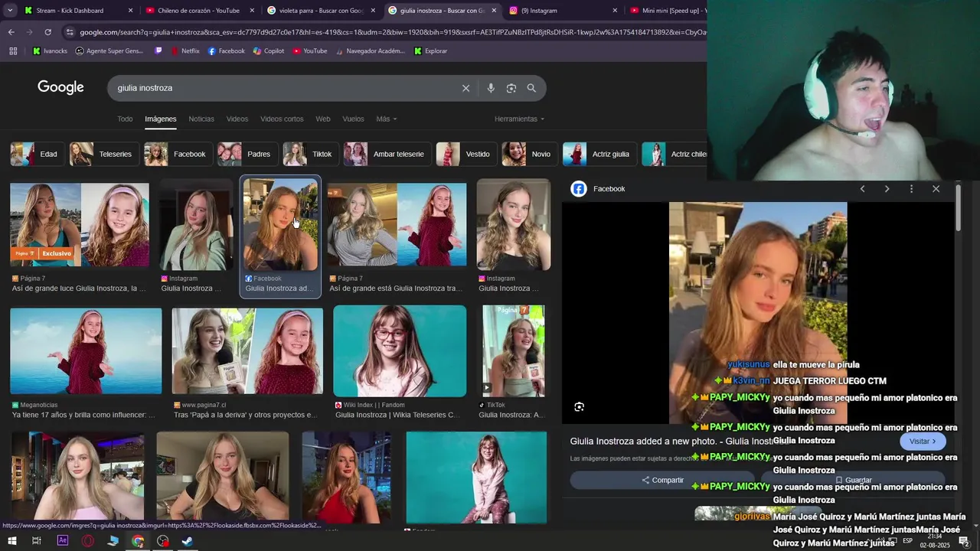Screen dimensions: 980x551
Task: Open Adobe After Effects from taskbar
Action: click(x=63, y=541)
